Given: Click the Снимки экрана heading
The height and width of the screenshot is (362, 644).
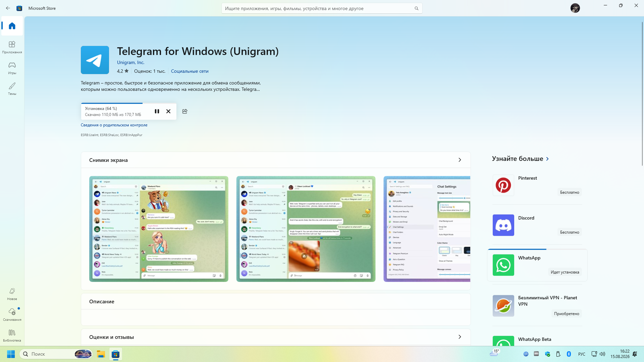Looking at the screenshot, I should [x=108, y=160].
